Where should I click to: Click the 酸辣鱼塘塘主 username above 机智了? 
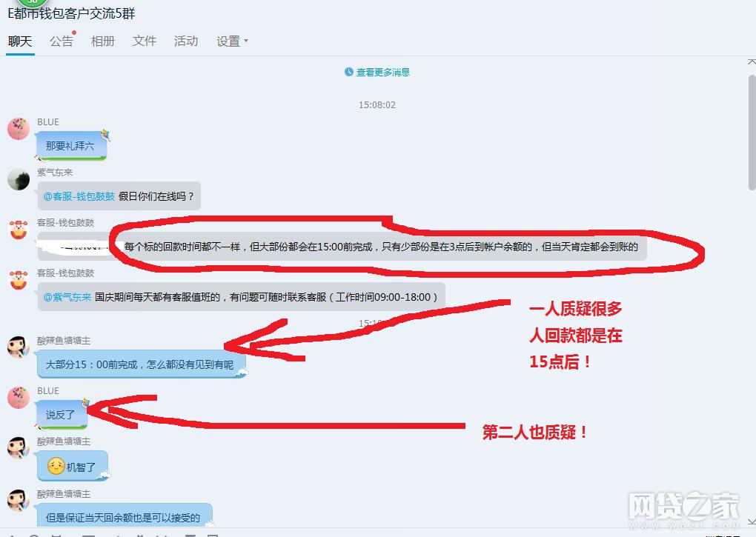[64, 441]
